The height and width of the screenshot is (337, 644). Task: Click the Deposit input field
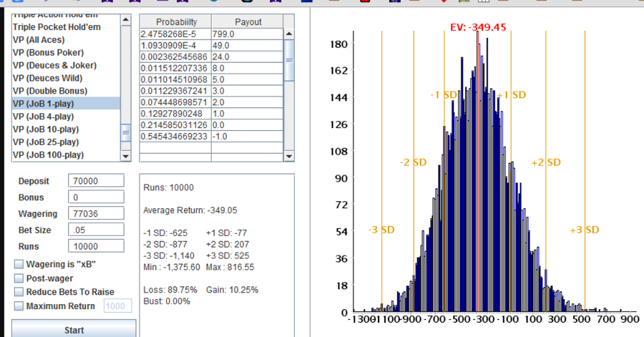[x=96, y=180]
